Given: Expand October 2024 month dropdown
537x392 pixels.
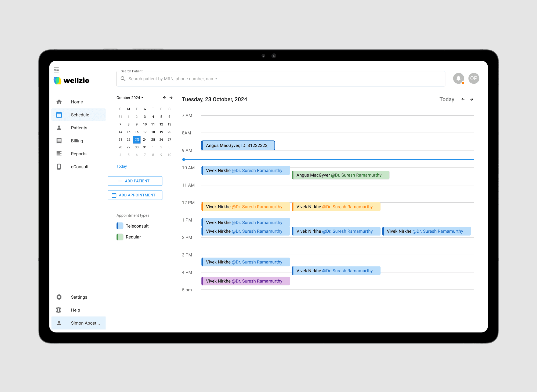Looking at the screenshot, I should 130,98.
